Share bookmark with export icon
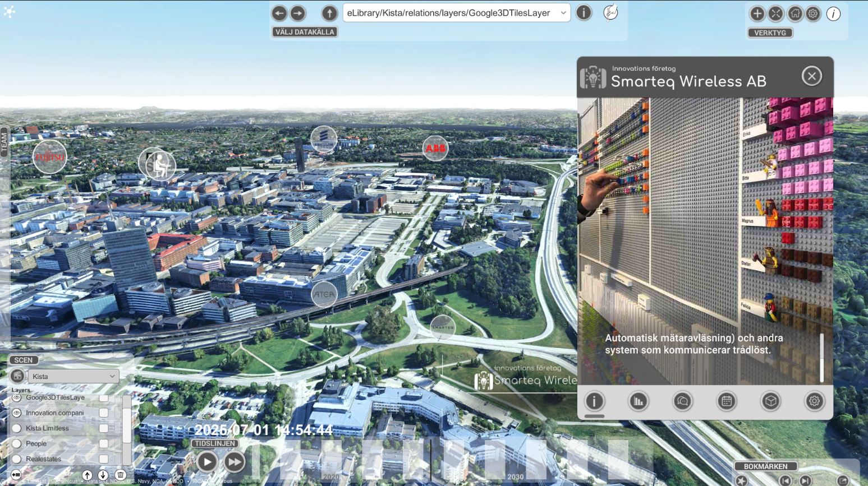The width and height of the screenshot is (868, 486). pyautogui.click(x=843, y=480)
